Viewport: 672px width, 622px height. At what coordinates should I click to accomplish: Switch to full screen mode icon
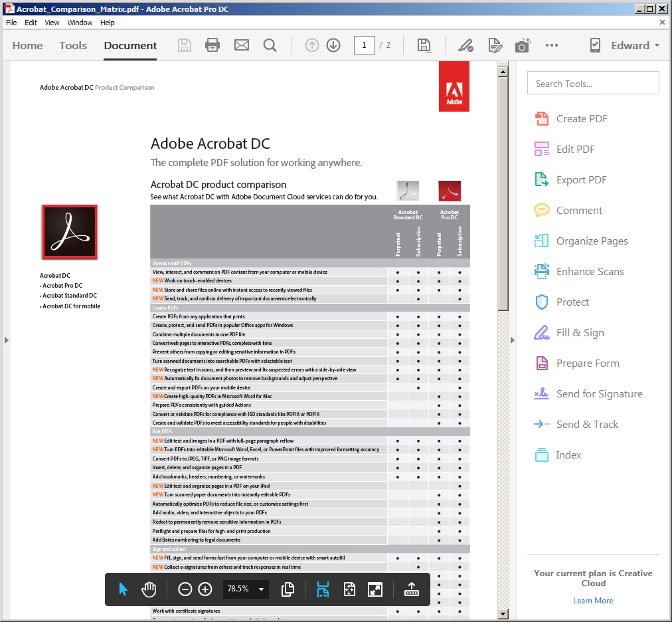point(375,589)
